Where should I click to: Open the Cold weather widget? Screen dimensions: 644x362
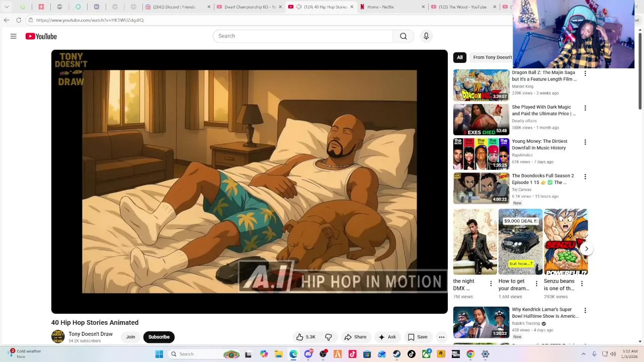25,354
